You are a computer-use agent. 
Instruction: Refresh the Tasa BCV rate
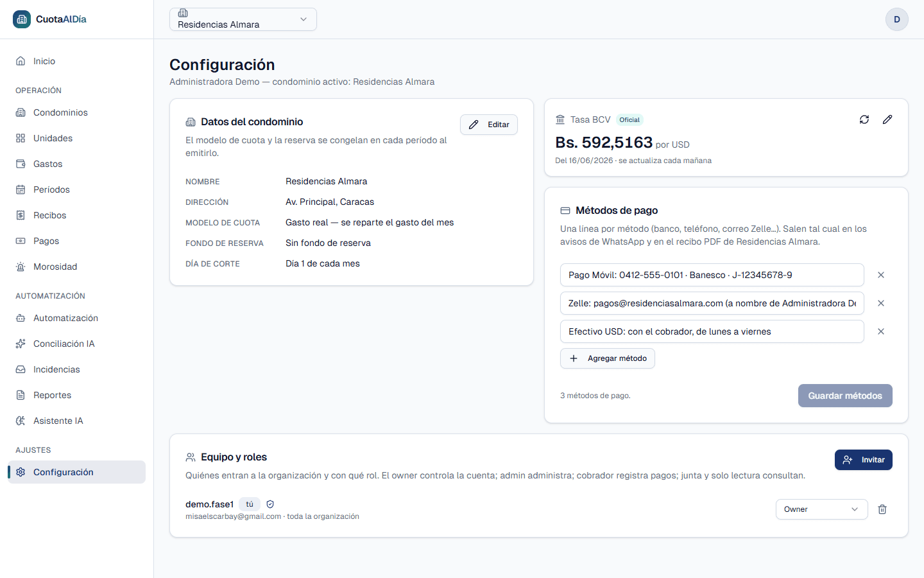pos(864,119)
